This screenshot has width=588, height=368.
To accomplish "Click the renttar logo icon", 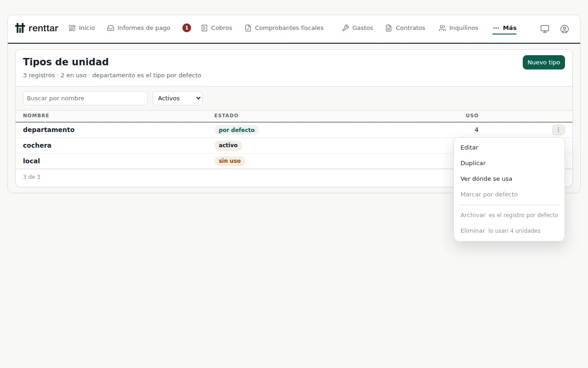I will [20, 28].
